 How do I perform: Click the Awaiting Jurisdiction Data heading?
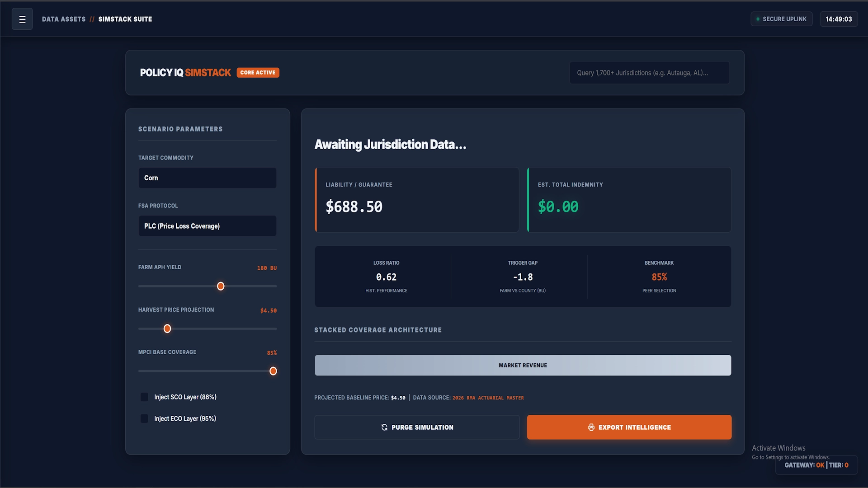(390, 144)
